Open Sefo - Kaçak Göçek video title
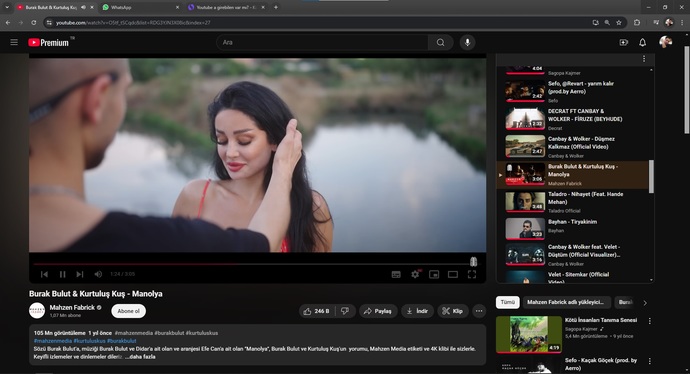690x374 pixels. 601,364
